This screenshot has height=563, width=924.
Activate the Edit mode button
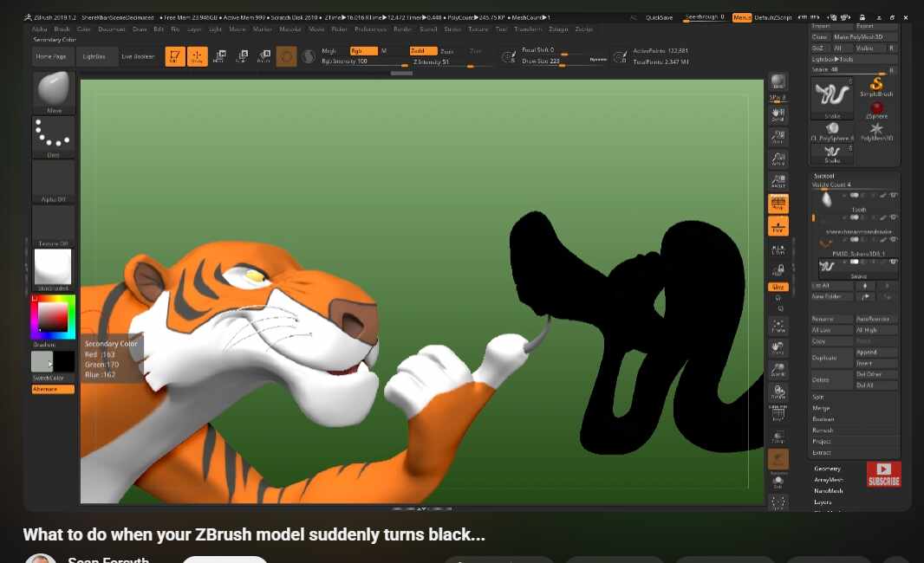(175, 56)
